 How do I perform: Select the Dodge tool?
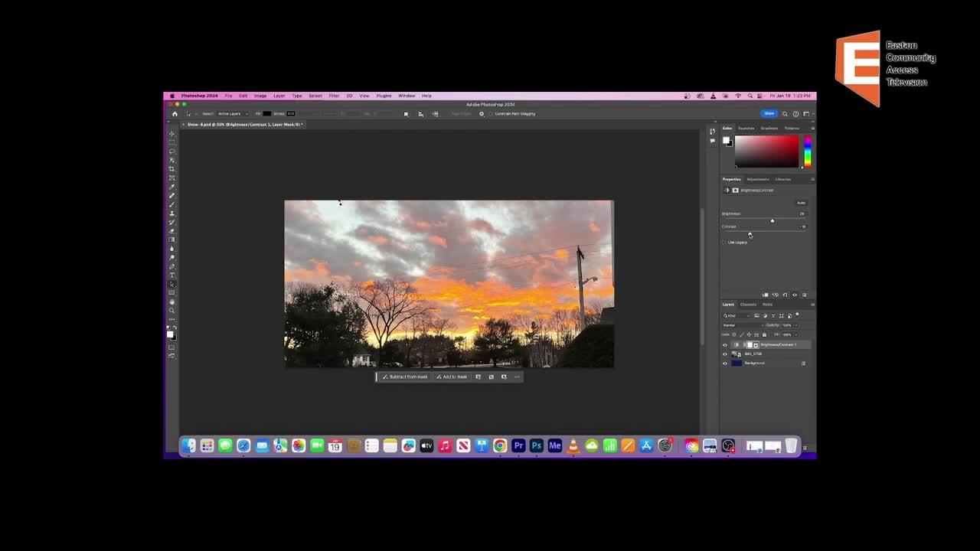click(x=171, y=257)
